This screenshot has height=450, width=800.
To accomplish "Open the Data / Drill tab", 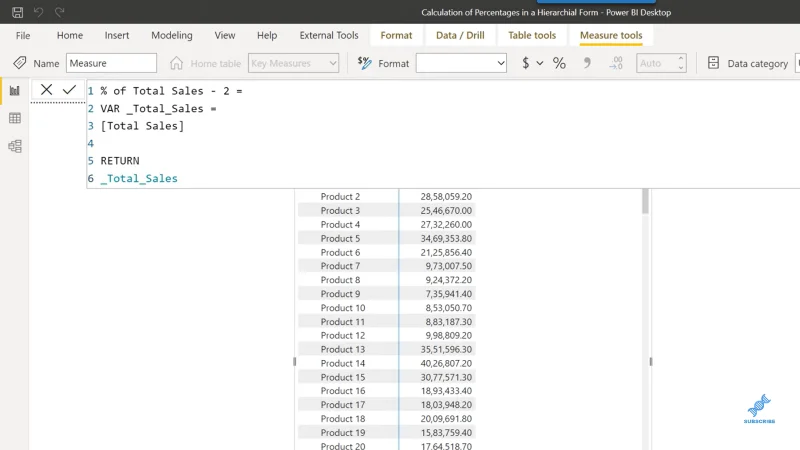I will (460, 35).
